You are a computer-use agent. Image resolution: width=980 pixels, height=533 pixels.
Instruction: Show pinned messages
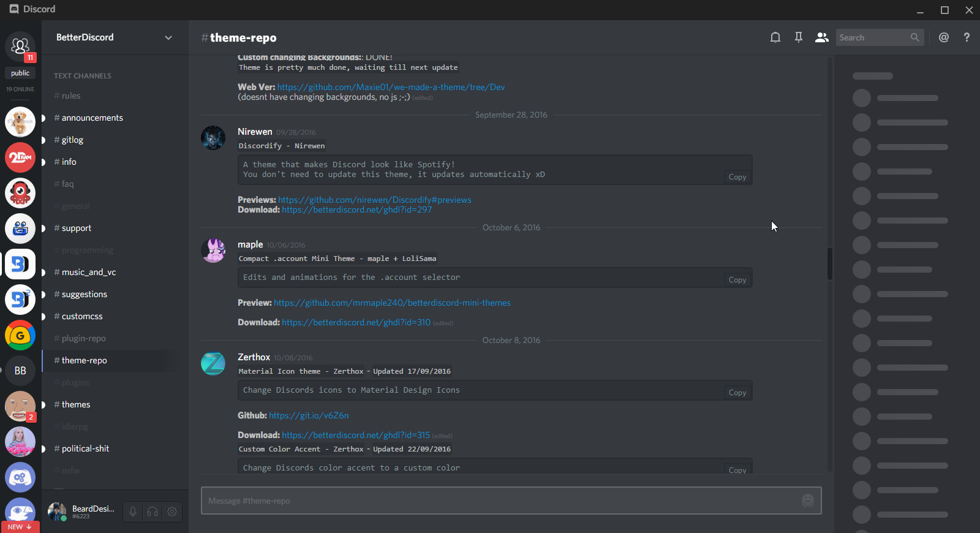799,37
